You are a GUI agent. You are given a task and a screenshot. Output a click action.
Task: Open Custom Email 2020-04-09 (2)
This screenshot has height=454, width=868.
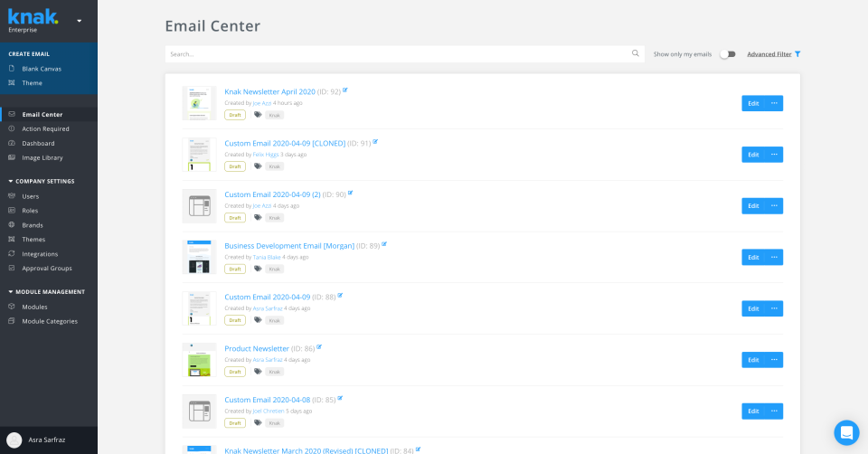tap(272, 194)
